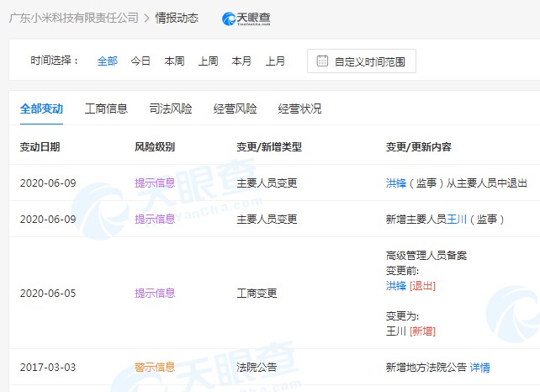540x392 pixels.
Task: Click the 王川 [新增] entry under 变更为
Action: point(410,331)
